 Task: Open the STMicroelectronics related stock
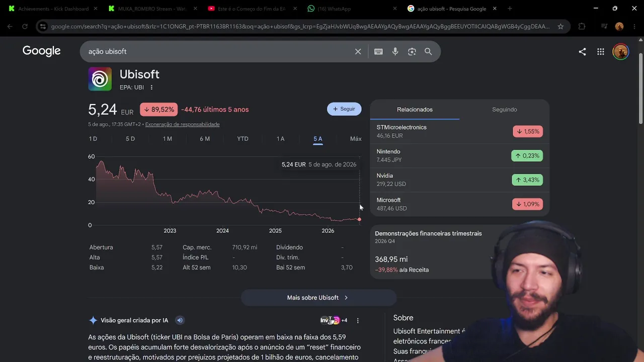pyautogui.click(x=459, y=131)
